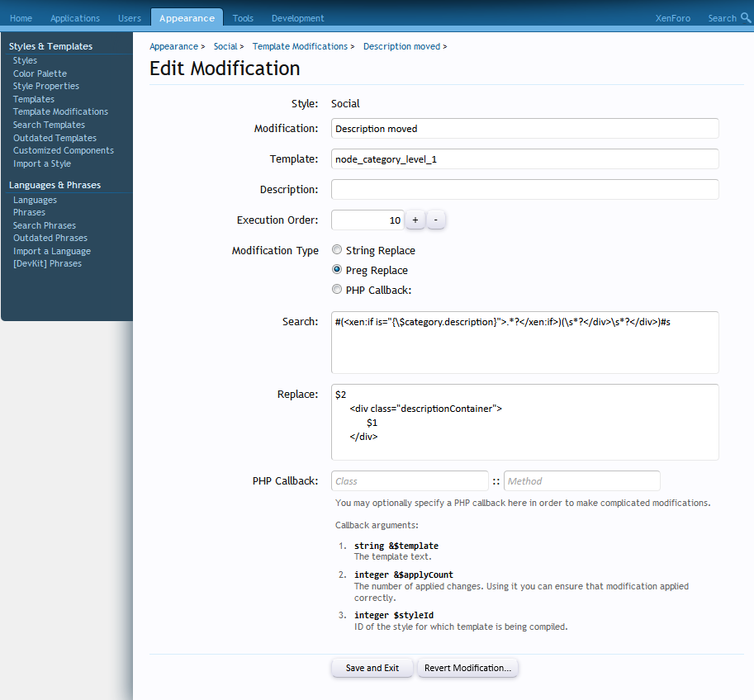The image size is (754, 700).
Task: Select the Preg Replace option
Action: [337, 270]
